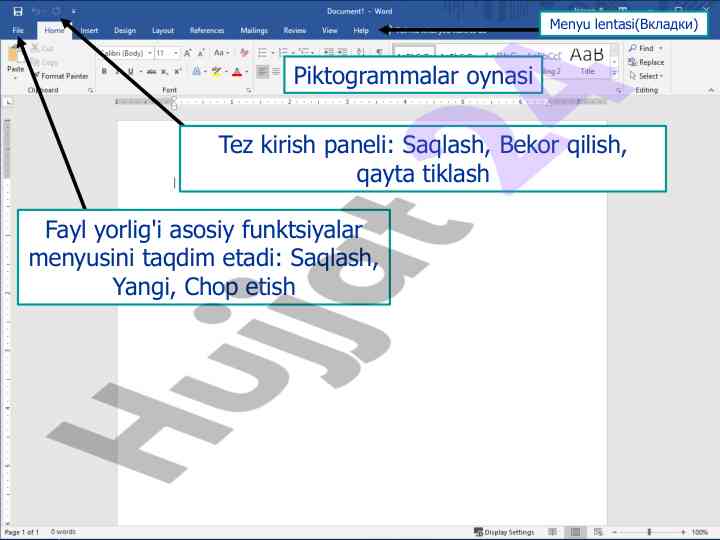Collapse the ribbon with the arrow
The image size is (720, 540).
tap(711, 90)
